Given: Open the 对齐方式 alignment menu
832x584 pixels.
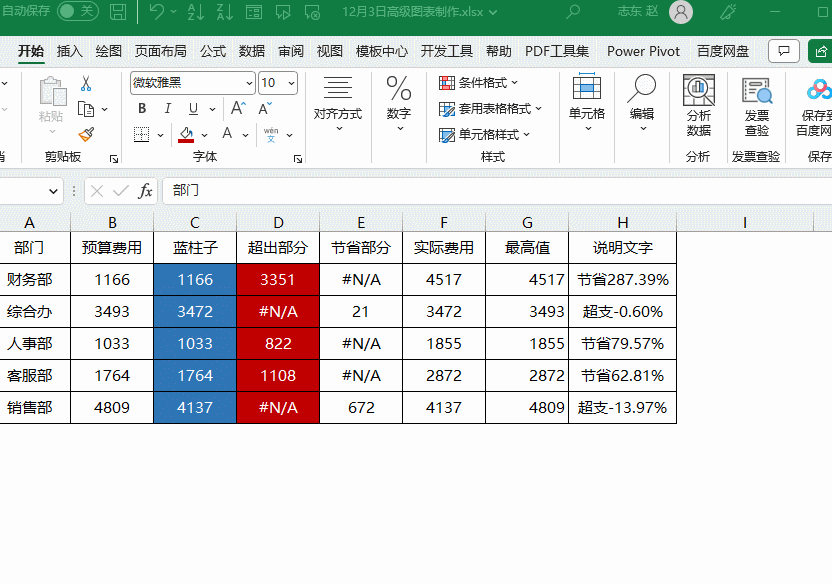Looking at the screenshot, I should [x=338, y=104].
